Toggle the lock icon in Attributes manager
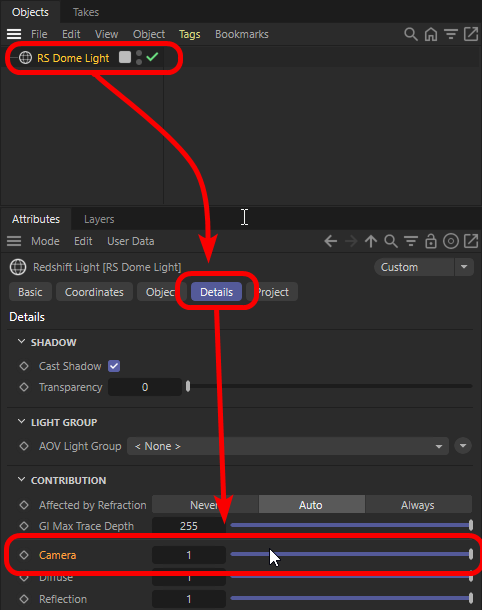 click(431, 241)
